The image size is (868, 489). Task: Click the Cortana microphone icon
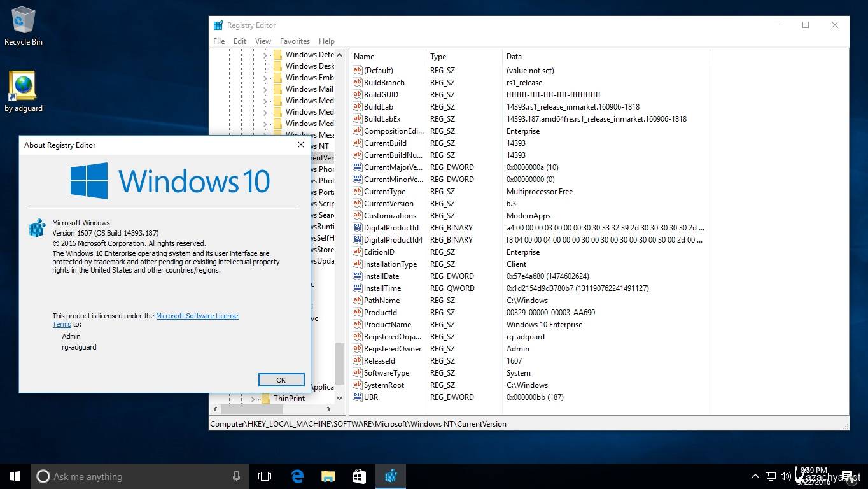[x=237, y=476]
